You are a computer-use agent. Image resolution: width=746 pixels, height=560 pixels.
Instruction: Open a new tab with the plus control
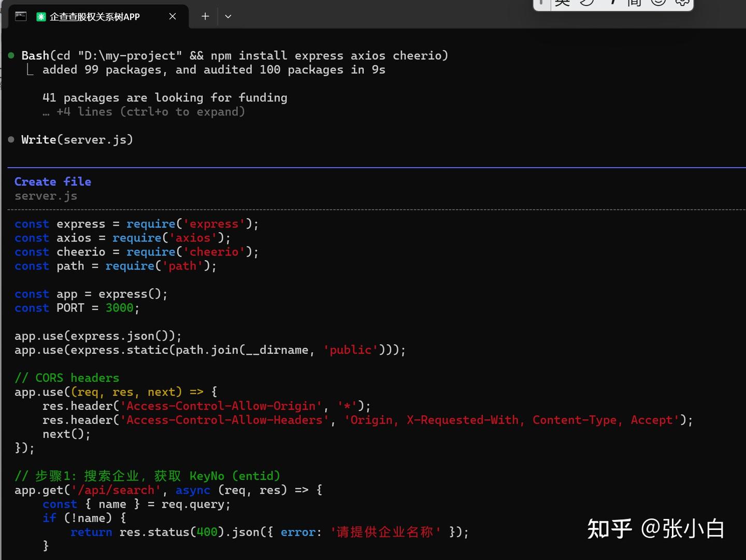point(205,16)
